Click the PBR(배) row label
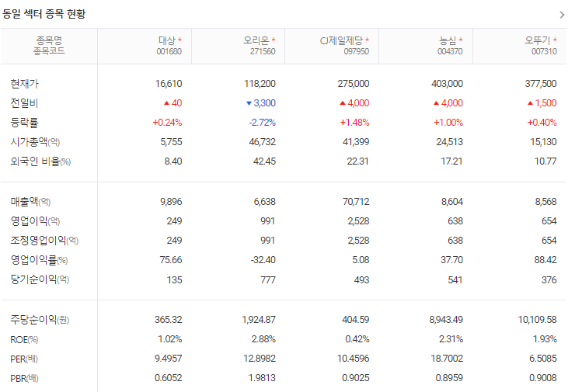This screenshot has height=392, width=568. pos(24,379)
